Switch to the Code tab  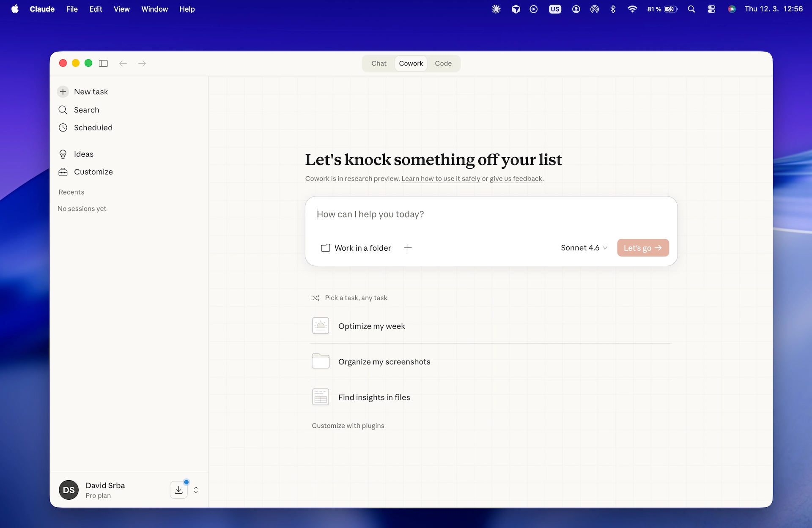pos(443,63)
